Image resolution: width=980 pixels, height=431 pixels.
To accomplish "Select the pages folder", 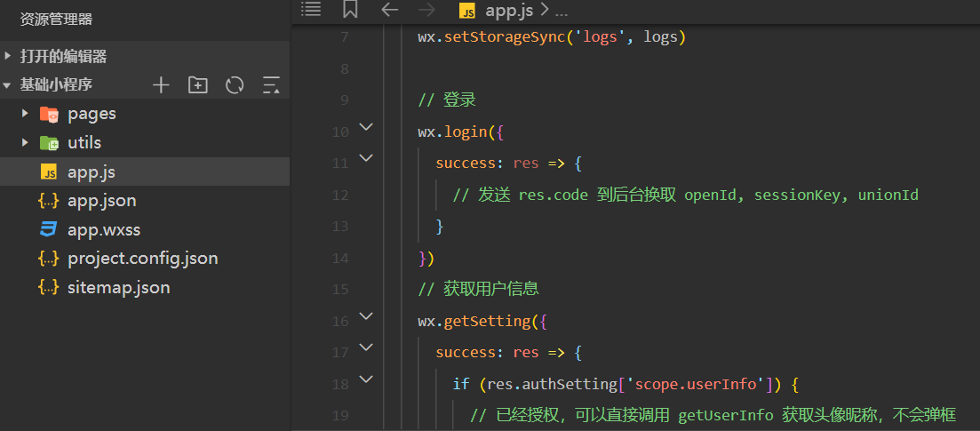I will (x=145, y=114).
